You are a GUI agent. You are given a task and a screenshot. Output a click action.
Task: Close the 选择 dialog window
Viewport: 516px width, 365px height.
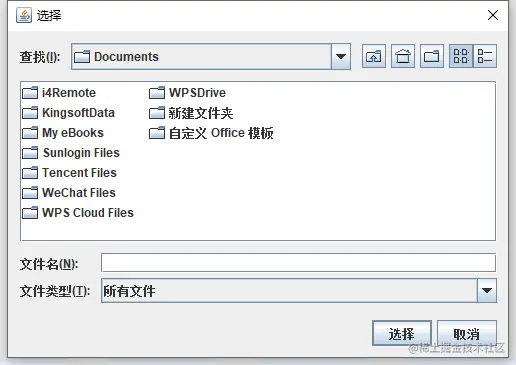[493, 15]
